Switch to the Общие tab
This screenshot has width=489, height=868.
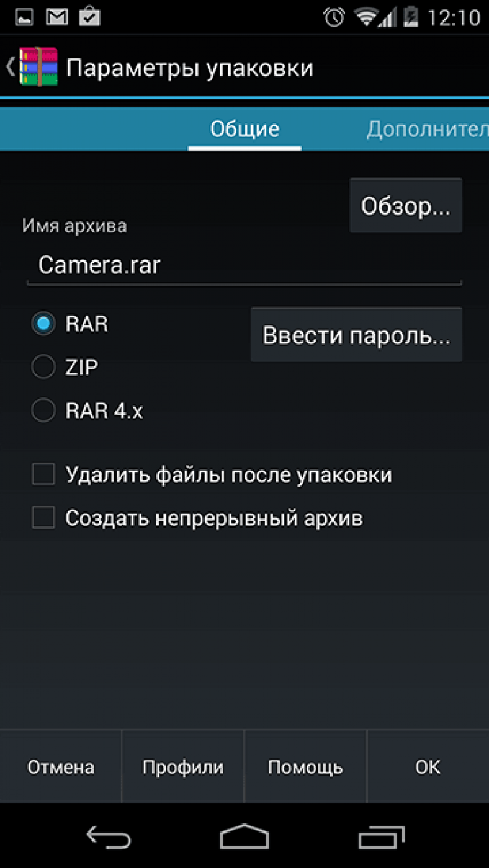pos(244,129)
